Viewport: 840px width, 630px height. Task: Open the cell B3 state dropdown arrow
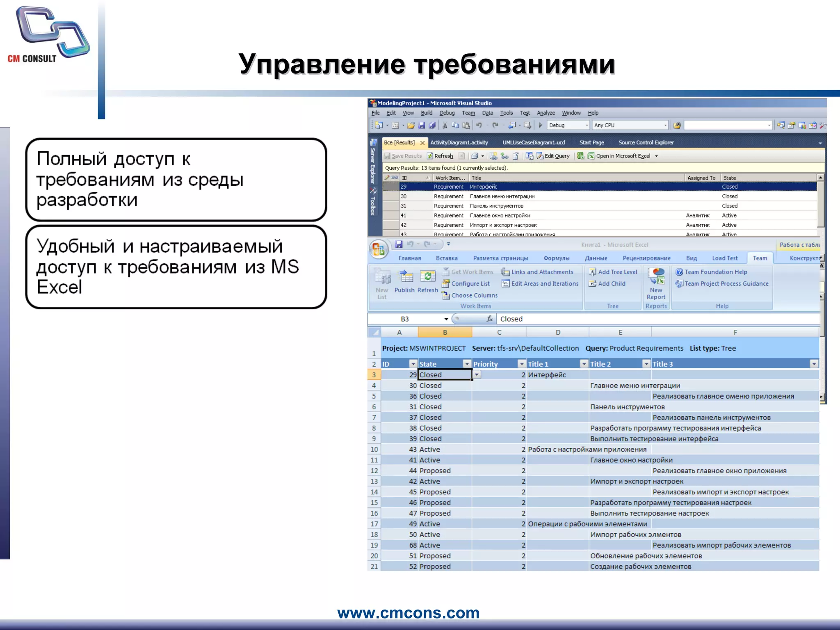coord(477,374)
